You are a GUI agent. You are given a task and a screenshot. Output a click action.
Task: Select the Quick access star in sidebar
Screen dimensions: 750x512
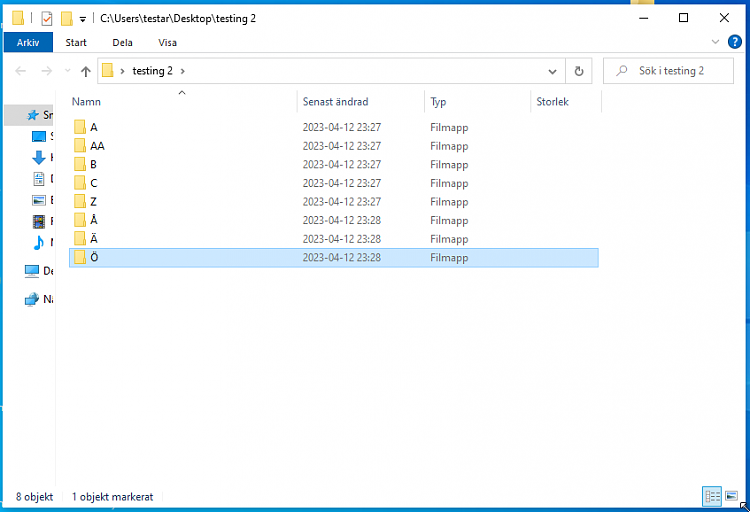[x=32, y=115]
